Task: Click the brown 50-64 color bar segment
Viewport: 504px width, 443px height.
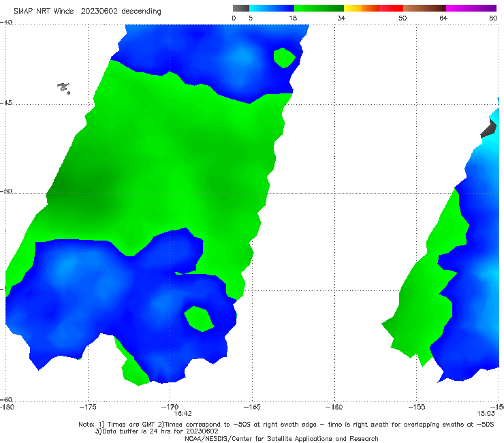Action: (424, 8)
